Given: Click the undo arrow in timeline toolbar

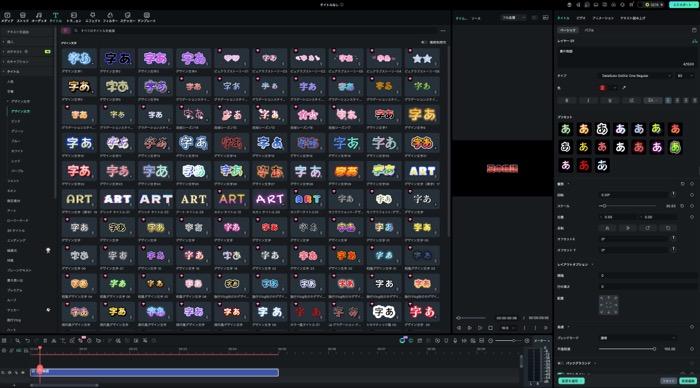Looking at the screenshot, I should click(28, 341).
